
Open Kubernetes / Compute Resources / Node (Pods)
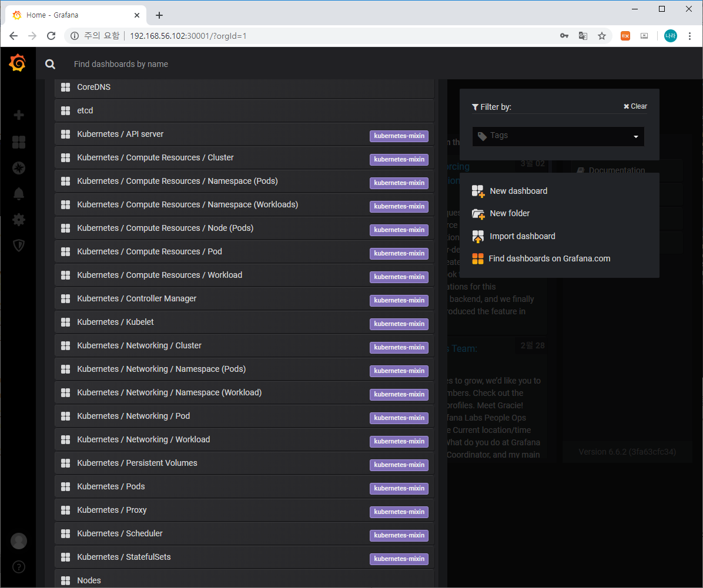tap(245, 228)
